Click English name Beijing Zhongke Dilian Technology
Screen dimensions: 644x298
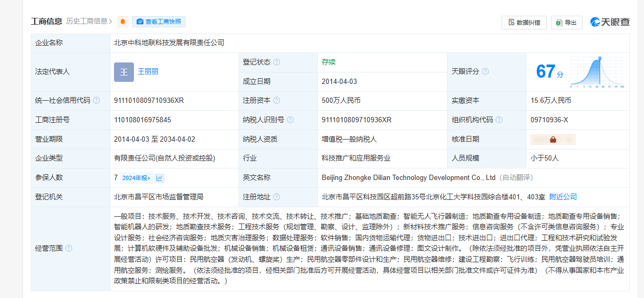[409, 178]
